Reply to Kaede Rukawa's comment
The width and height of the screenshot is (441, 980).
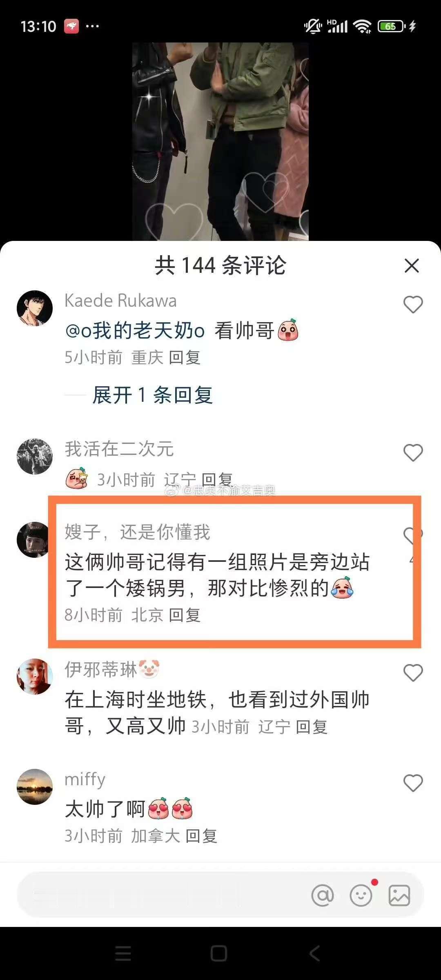click(x=185, y=358)
